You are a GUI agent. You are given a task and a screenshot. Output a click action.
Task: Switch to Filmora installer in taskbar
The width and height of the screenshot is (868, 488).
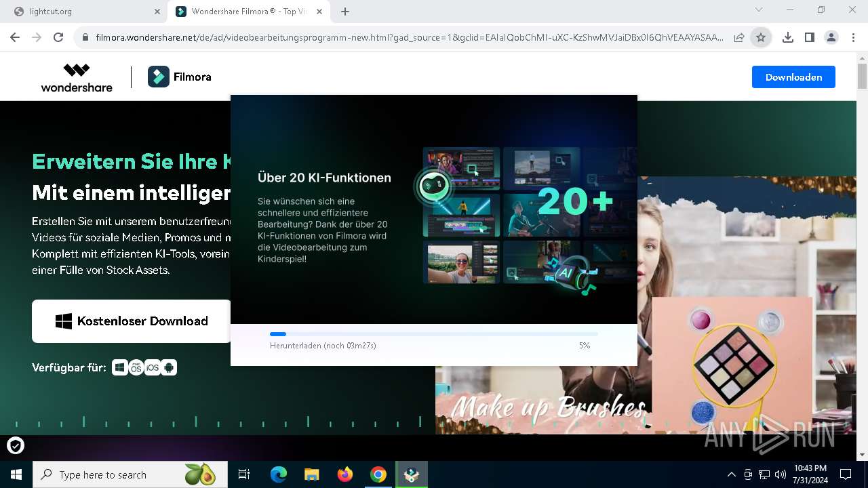(412, 474)
